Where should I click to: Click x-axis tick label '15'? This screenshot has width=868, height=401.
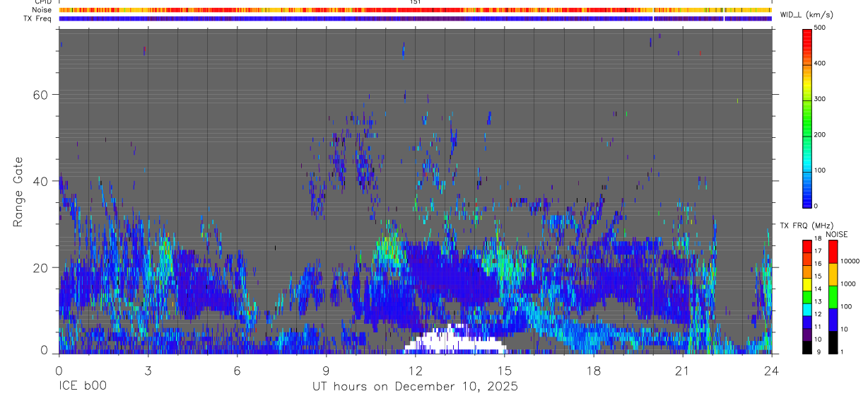coord(504,370)
